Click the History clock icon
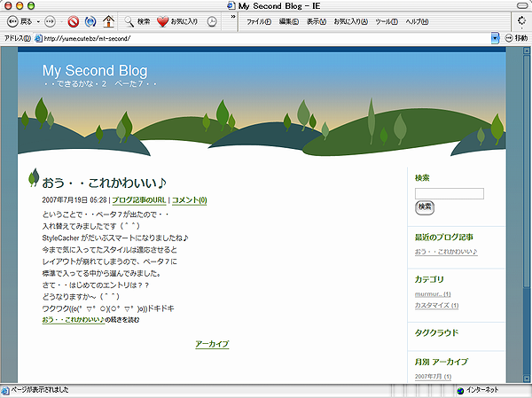This screenshot has width=532, height=398. (212, 21)
